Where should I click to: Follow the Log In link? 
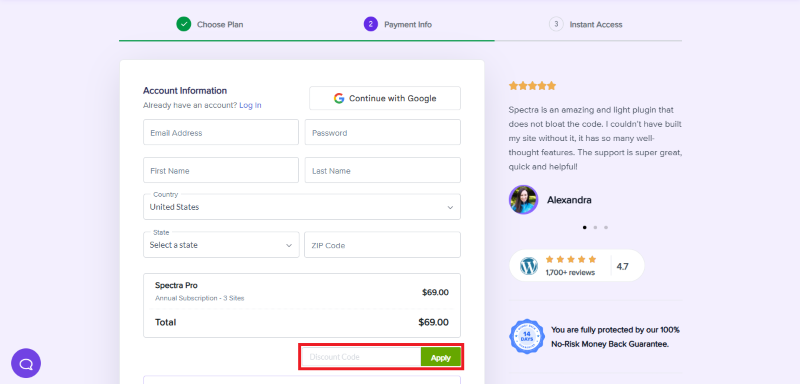[250, 105]
